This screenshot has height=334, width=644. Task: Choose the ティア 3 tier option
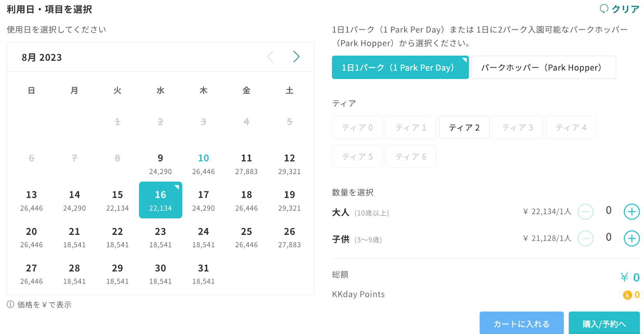point(517,128)
